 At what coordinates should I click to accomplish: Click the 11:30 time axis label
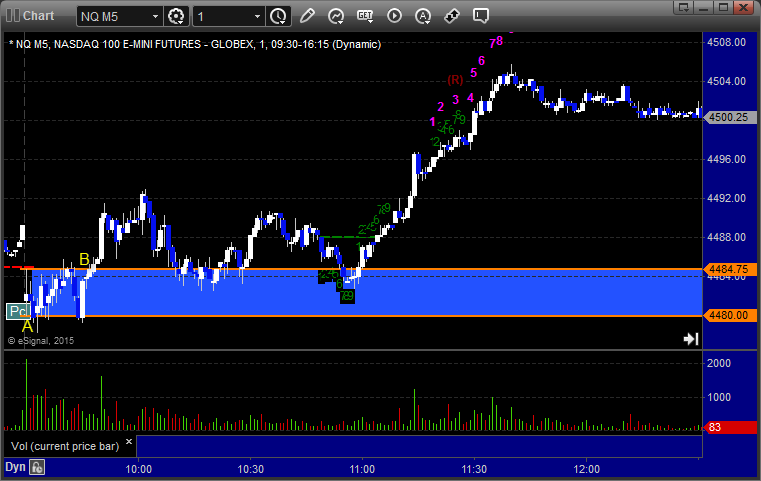474,469
